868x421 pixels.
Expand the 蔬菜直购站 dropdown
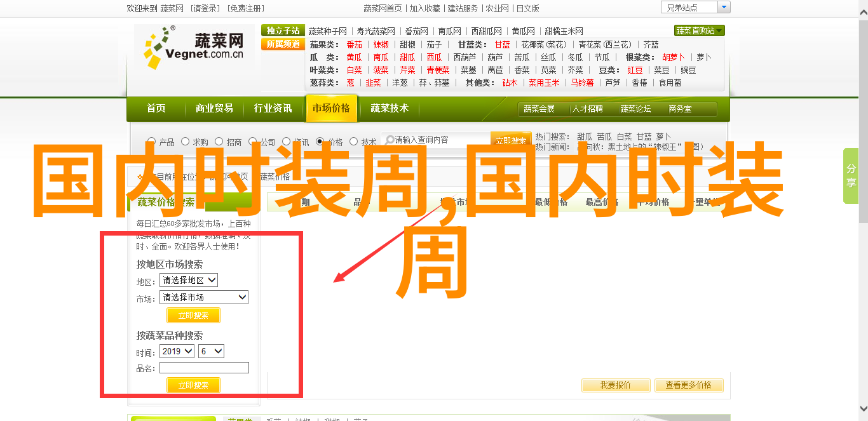coord(699,30)
